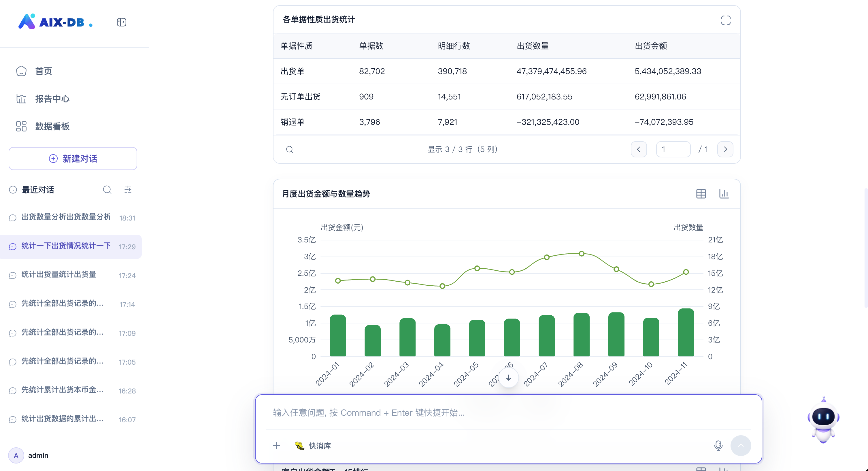The image size is (868, 471).
Task: Open the 17:09 conversation
Action: (x=71, y=333)
